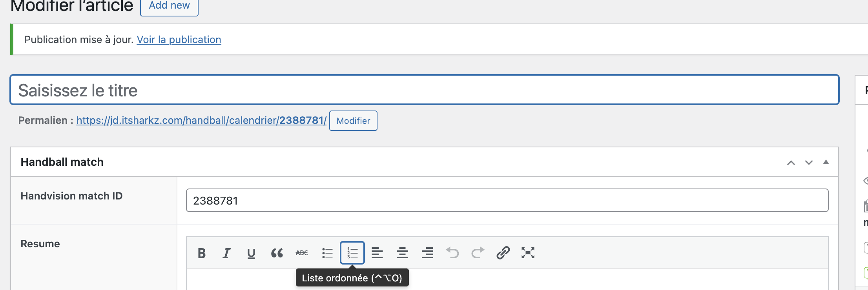Insert an ordered numbered list
This screenshot has width=868, height=290.
pyautogui.click(x=352, y=253)
